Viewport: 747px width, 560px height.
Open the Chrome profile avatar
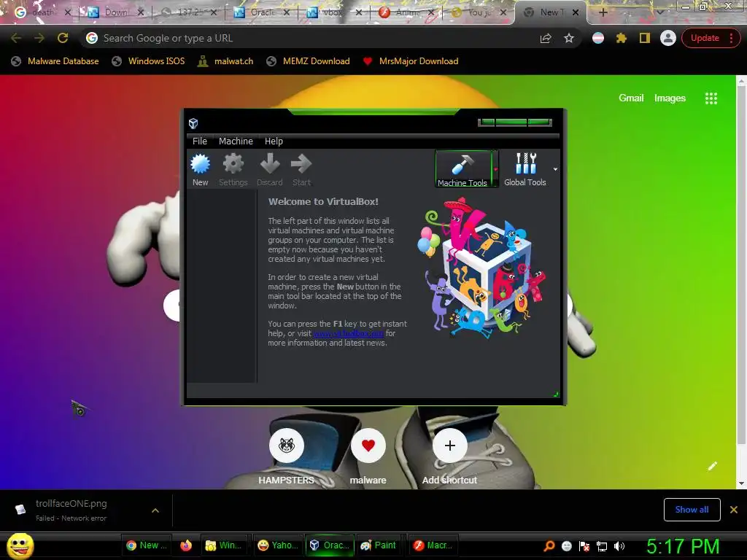668,38
